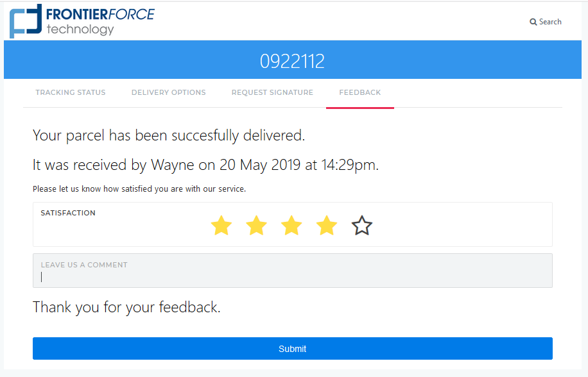
Task: Click the 'parcel has been succesfully delivered' message
Action: 168,135
